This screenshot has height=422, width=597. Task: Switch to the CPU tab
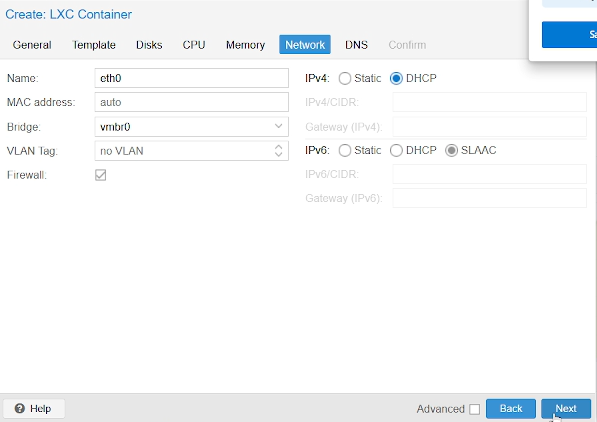(x=194, y=45)
